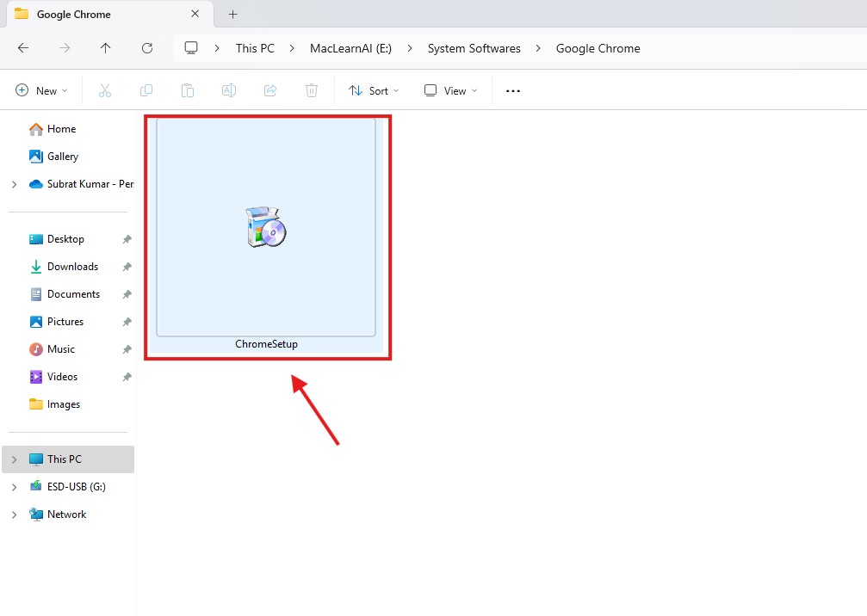Open a new File Explorer tab
The width and height of the screenshot is (867, 616).
point(232,14)
